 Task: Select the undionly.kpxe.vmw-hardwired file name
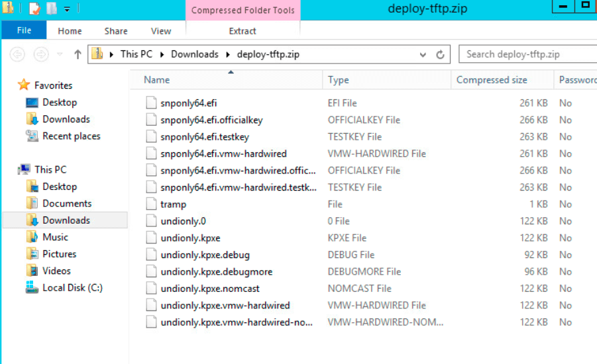coord(225,305)
